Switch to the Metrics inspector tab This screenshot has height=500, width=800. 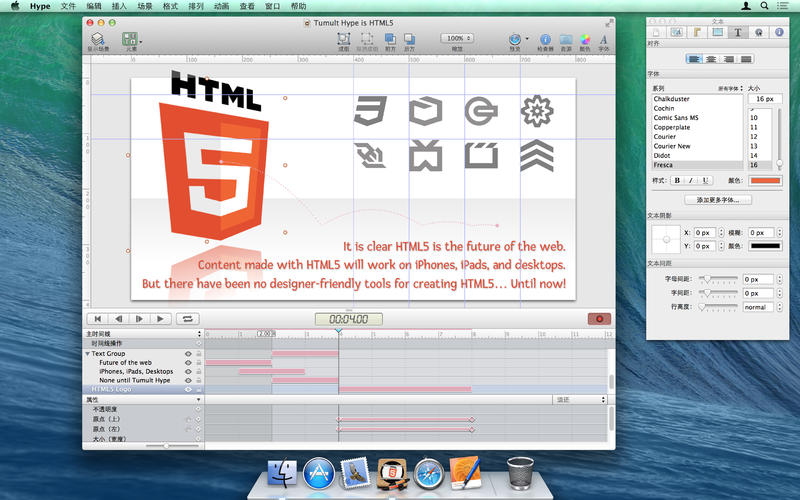(x=697, y=32)
